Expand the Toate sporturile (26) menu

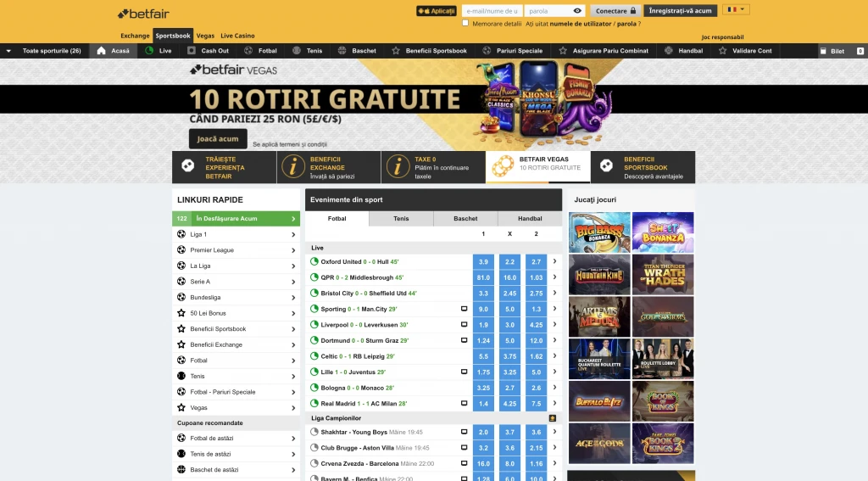[x=8, y=51]
